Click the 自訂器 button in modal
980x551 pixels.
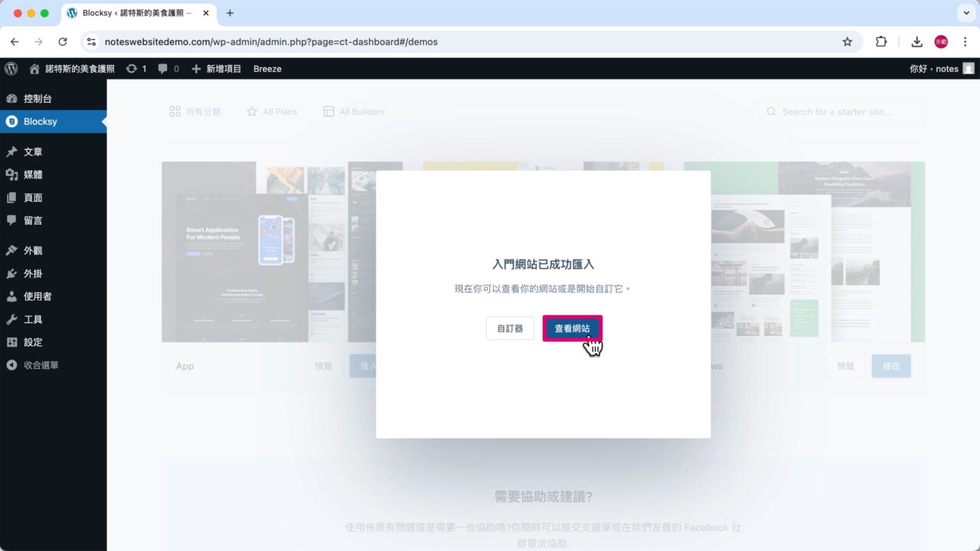click(509, 328)
